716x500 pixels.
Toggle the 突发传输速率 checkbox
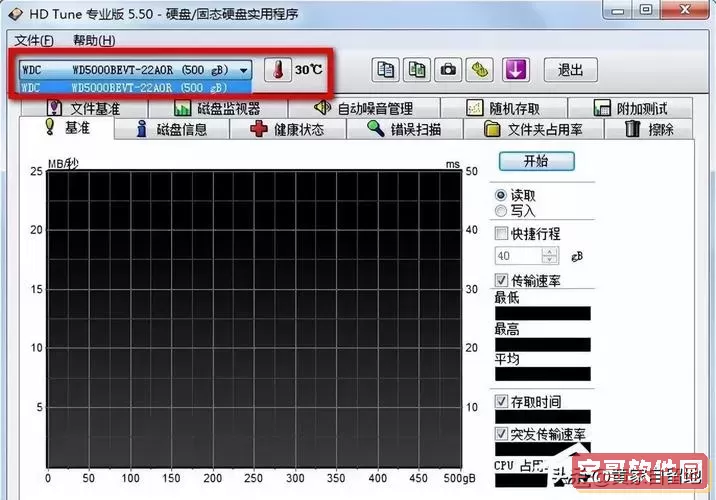click(501, 433)
